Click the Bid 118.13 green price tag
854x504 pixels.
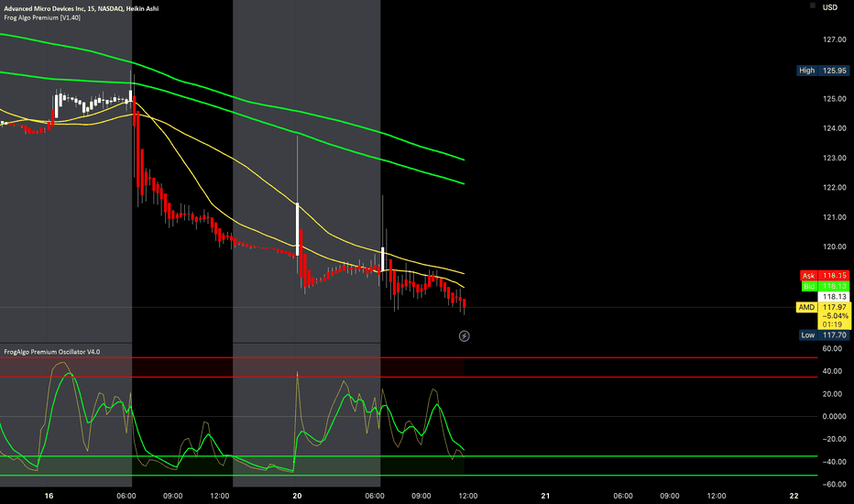825,286
